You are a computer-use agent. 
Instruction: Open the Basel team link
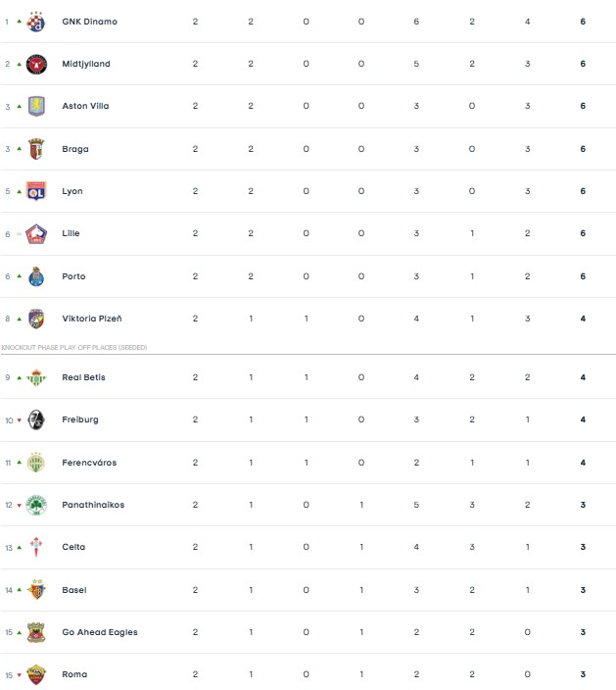pos(74,590)
